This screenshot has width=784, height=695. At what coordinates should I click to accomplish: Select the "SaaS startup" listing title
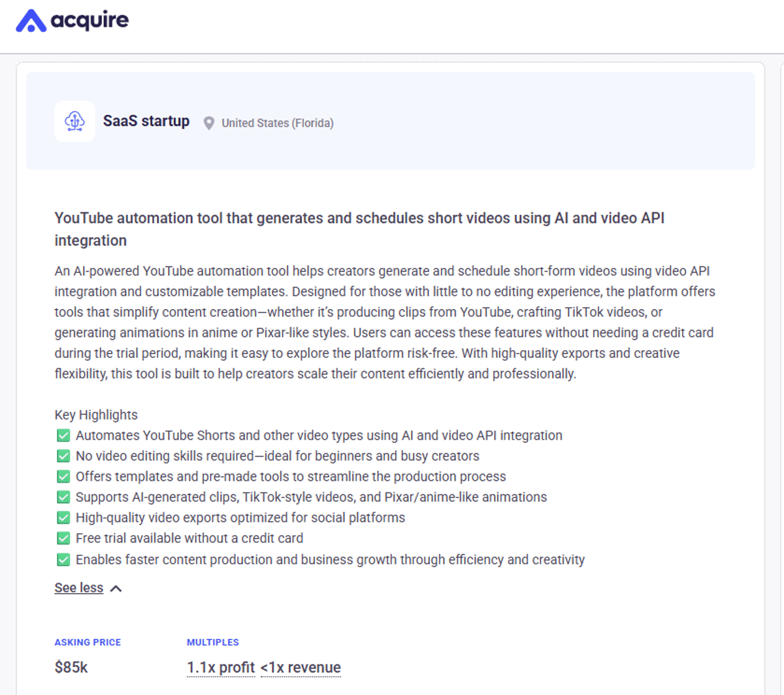coord(146,121)
